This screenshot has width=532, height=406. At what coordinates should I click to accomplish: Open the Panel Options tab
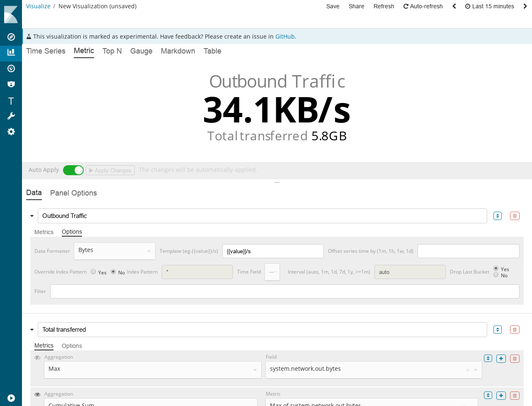pyautogui.click(x=73, y=193)
